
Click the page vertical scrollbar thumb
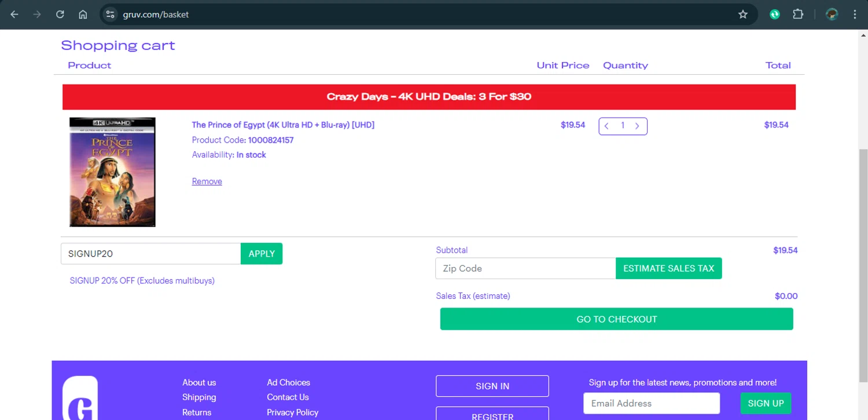click(x=863, y=265)
